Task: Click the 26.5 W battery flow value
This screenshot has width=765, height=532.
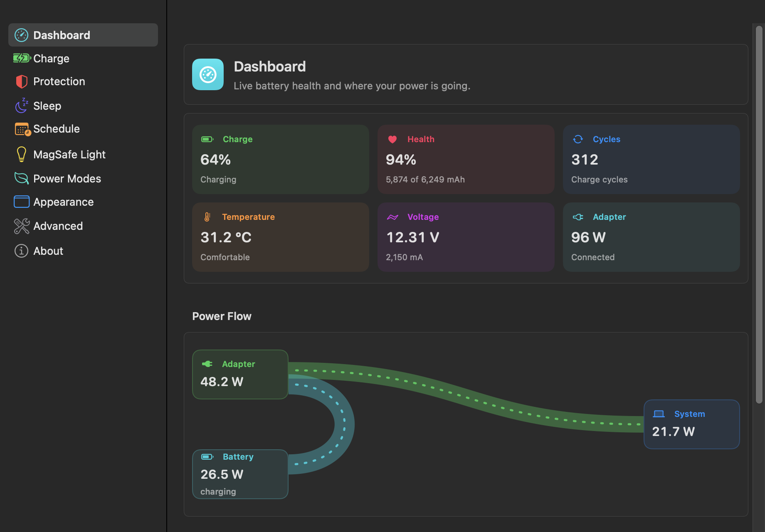Action: [x=222, y=474]
